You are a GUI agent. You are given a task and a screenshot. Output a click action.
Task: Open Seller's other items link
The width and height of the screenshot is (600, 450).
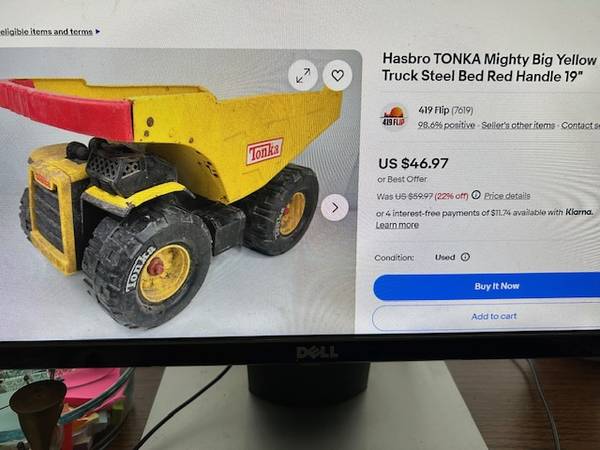coord(518,125)
